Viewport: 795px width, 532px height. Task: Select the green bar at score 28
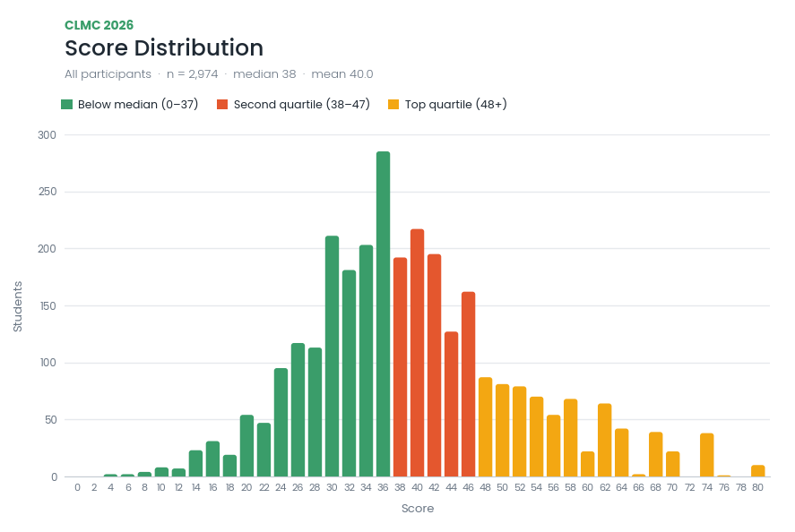click(x=315, y=412)
